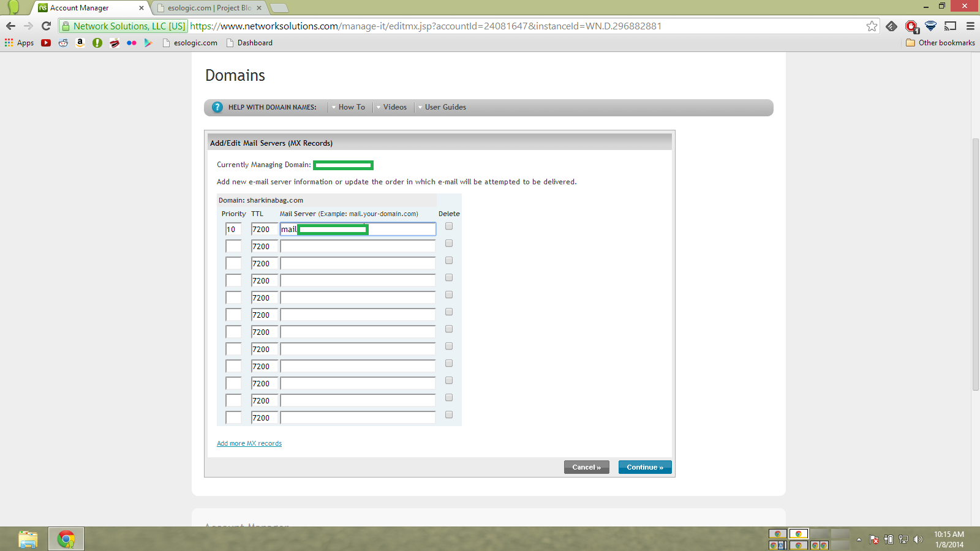This screenshot has height=551, width=980.
Task: Close the esologic.com tab
Action: click(259, 8)
